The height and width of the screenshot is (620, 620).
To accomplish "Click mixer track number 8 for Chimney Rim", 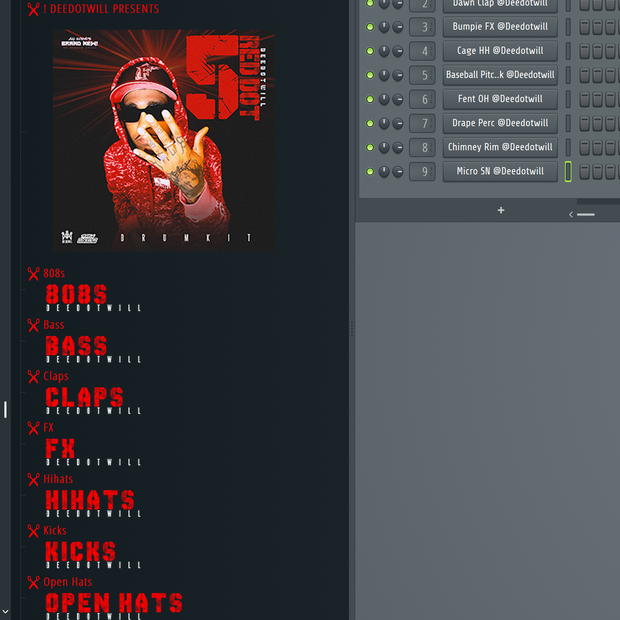I will pos(422,147).
